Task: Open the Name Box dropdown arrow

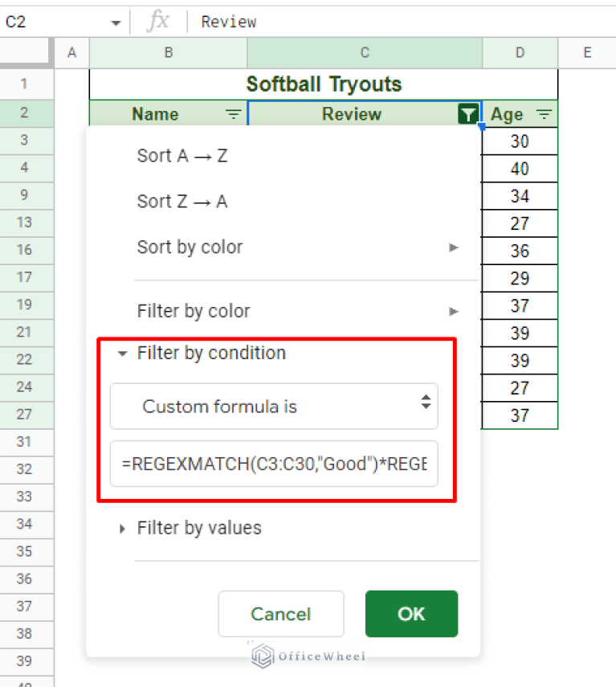Action: click(x=115, y=22)
